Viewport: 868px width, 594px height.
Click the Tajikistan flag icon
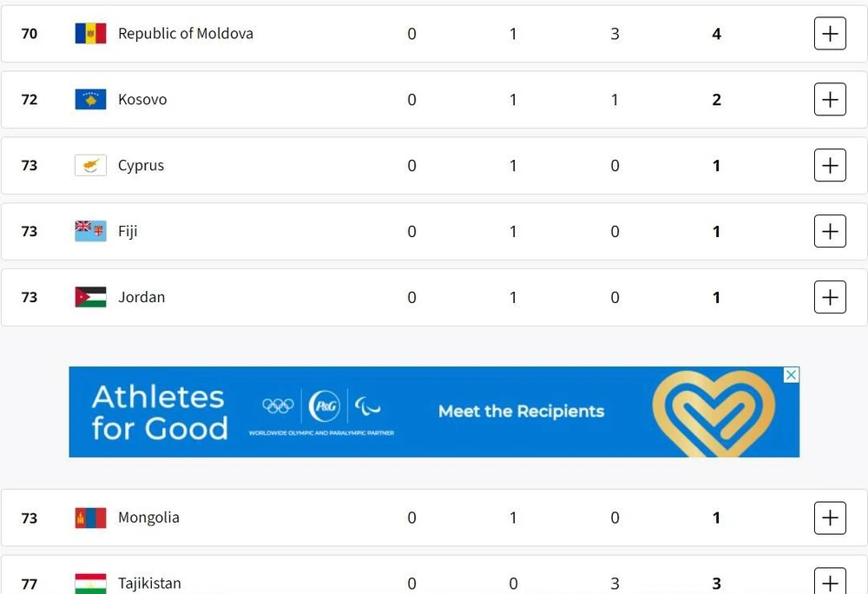pyautogui.click(x=89, y=583)
